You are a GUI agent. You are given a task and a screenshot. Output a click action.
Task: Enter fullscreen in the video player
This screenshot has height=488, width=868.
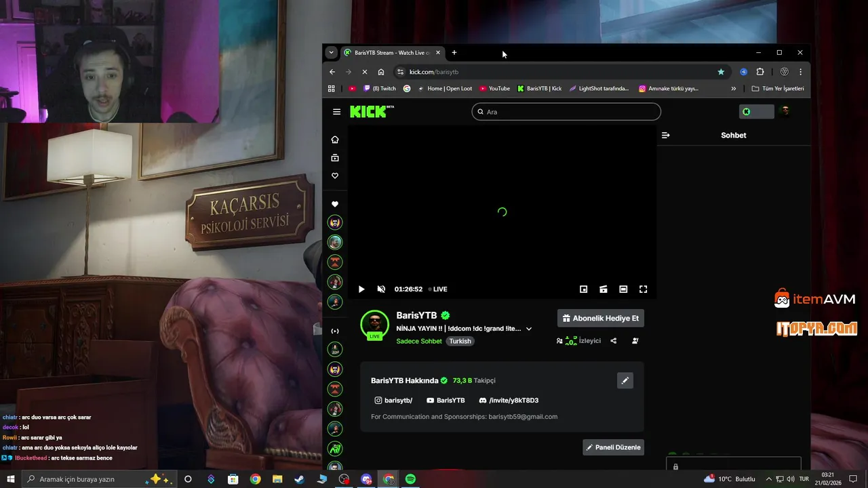pyautogui.click(x=644, y=289)
